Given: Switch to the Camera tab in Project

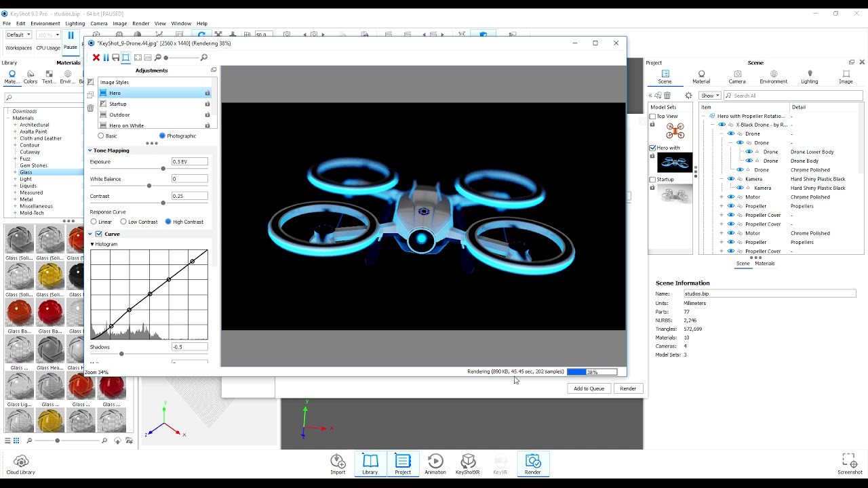Looking at the screenshot, I should (x=737, y=77).
